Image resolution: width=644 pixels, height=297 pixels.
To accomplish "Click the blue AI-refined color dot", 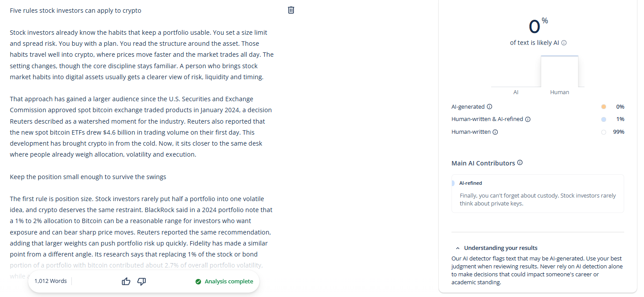I will 603,119.
